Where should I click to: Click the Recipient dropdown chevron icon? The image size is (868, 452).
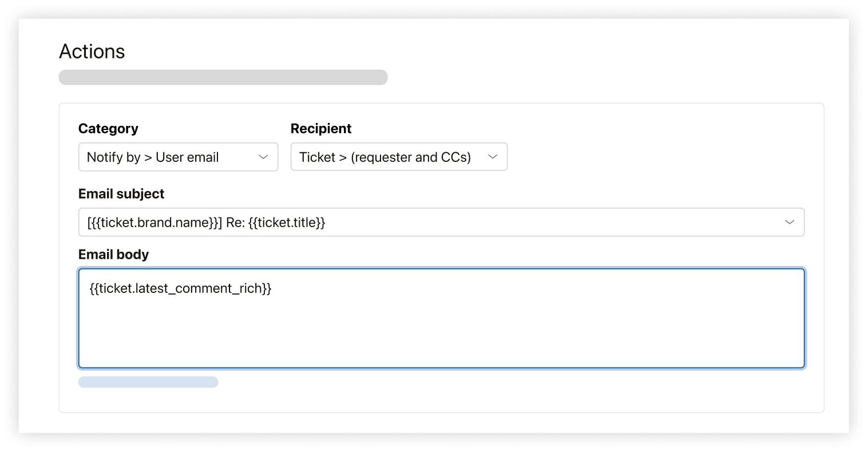[493, 156]
